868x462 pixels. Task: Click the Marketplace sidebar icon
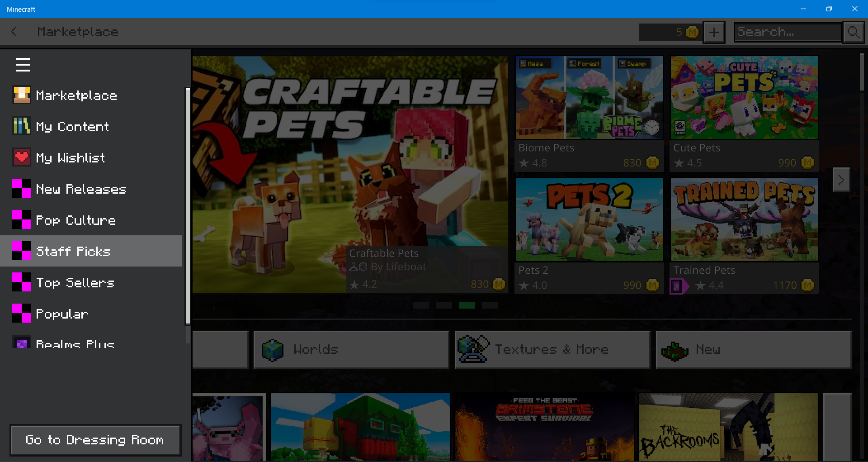pyautogui.click(x=22, y=95)
